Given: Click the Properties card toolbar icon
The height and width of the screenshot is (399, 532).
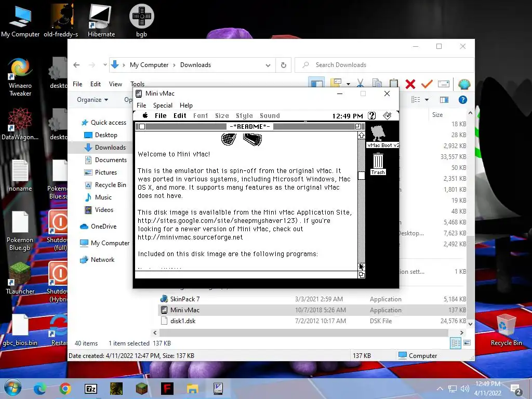Looking at the screenshot, I should click(444, 84).
